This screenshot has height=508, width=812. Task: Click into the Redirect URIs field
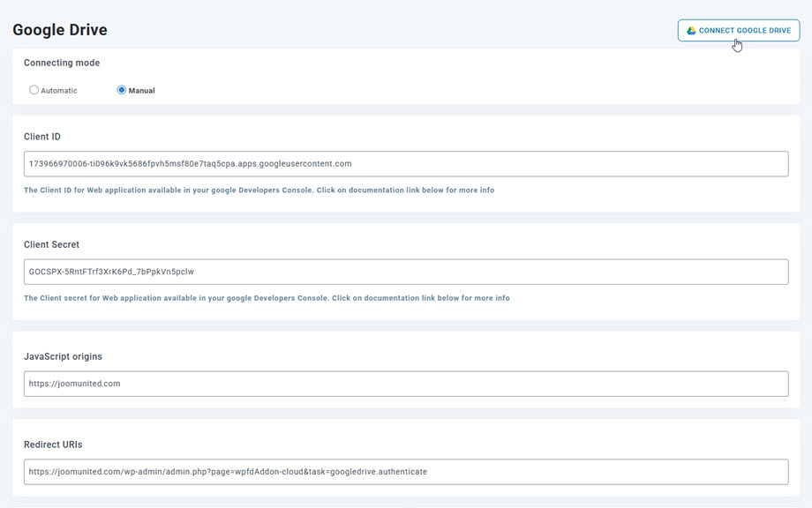405,472
